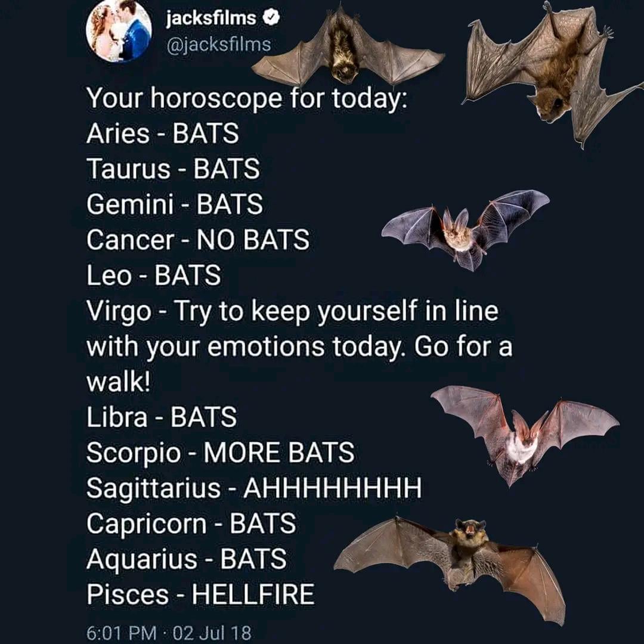Image resolution: width=644 pixels, height=644 pixels.
Task: Click the 'Cancer - NO BATS' line
Action: point(197,240)
